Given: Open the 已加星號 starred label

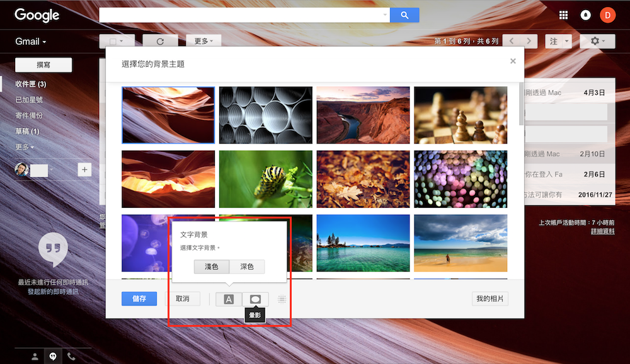Looking at the screenshot, I should pos(29,100).
